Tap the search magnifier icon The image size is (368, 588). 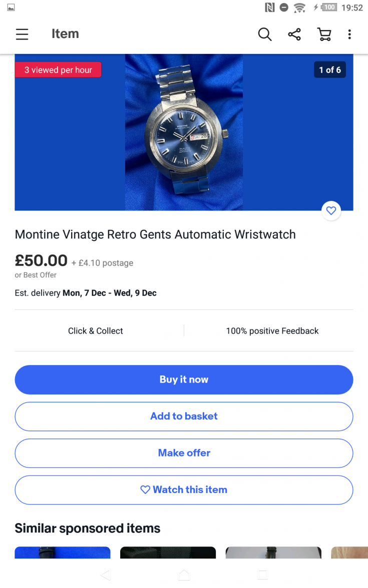264,34
